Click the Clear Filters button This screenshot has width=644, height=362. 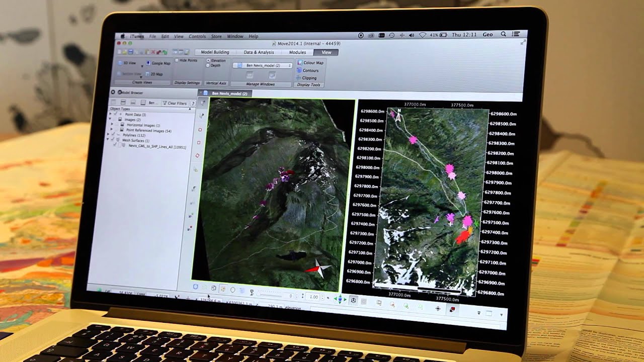click(x=174, y=103)
